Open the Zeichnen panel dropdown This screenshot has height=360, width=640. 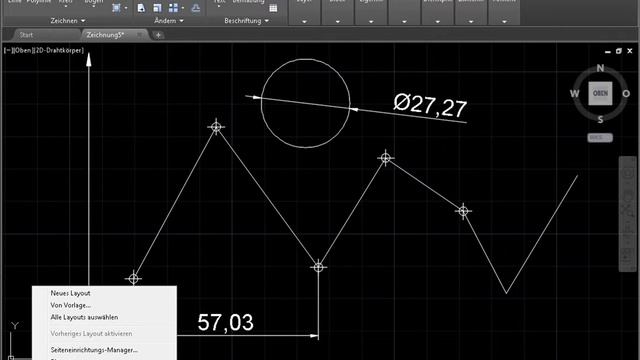click(68, 20)
